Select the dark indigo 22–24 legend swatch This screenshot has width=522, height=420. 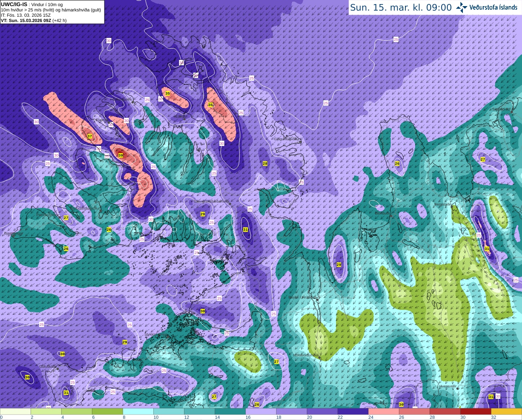tap(353, 411)
